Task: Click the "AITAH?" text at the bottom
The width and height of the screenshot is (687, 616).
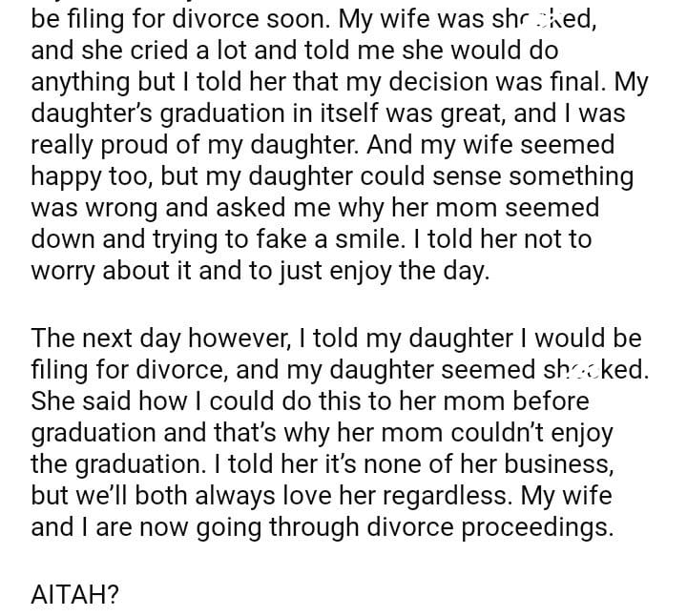Action: 75,596
